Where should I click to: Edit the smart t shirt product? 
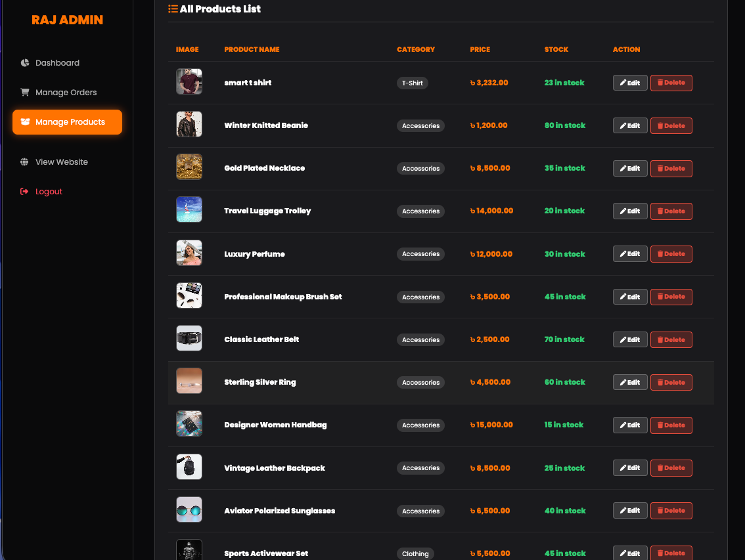[630, 83]
